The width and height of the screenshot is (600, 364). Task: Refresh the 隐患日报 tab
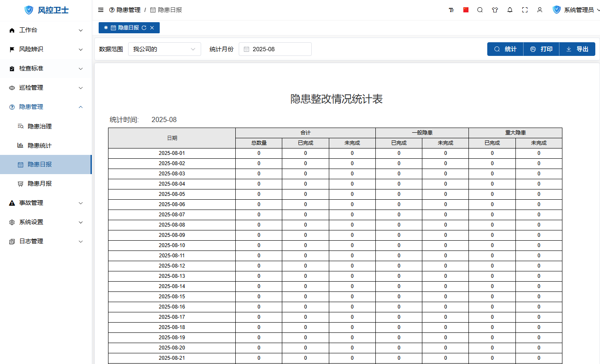(144, 28)
